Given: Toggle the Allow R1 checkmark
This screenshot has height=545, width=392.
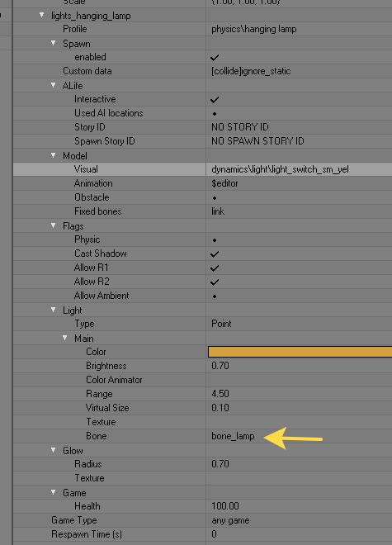Looking at the screenshot, I should pyautogui.click(x=215, y=268).
